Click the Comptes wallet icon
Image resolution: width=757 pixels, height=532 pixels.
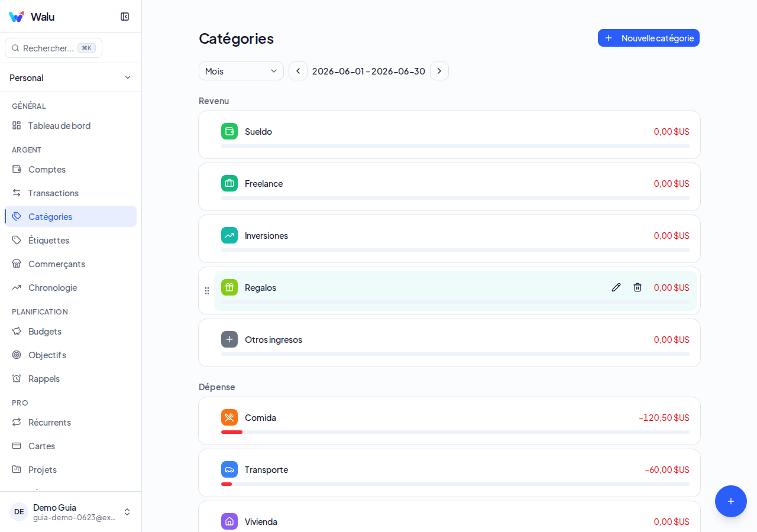[17, 169]
